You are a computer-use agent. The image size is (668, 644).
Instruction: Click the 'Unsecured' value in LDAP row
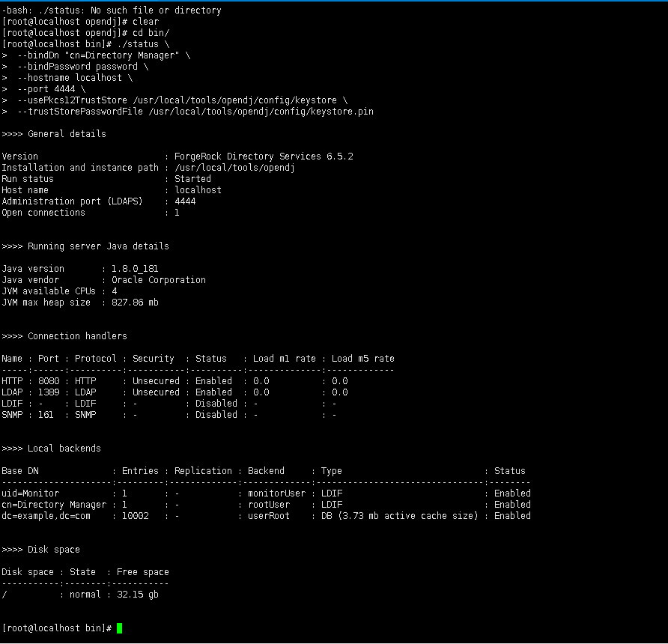156,392
